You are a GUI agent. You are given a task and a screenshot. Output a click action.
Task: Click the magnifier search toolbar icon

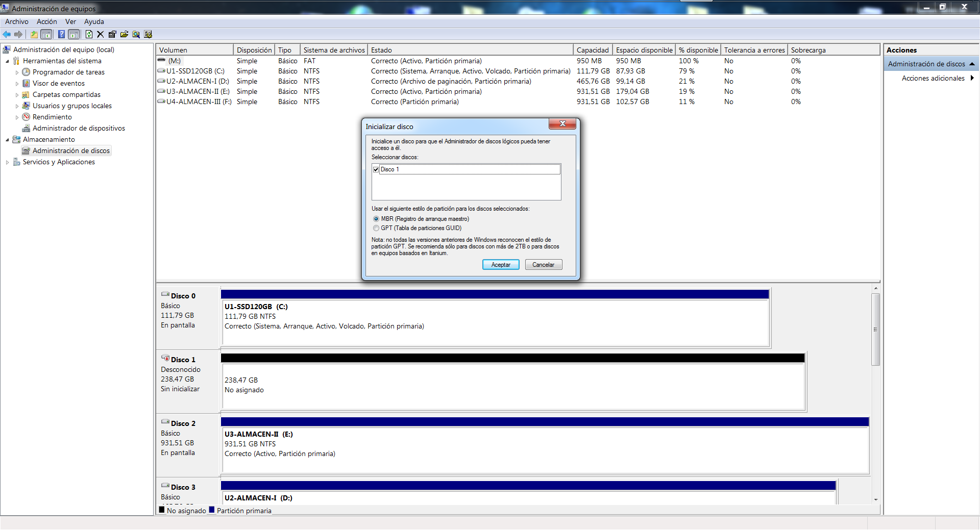[x=136, y=34]
